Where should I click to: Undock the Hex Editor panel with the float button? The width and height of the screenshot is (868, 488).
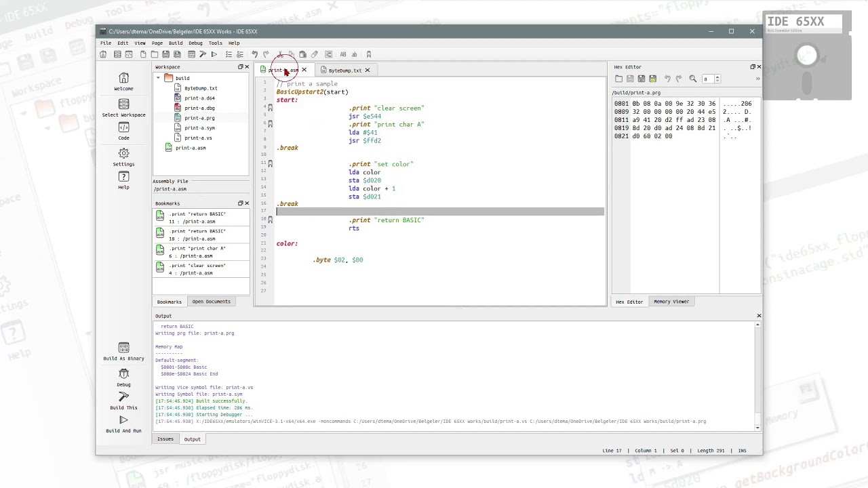click(752, 67)
